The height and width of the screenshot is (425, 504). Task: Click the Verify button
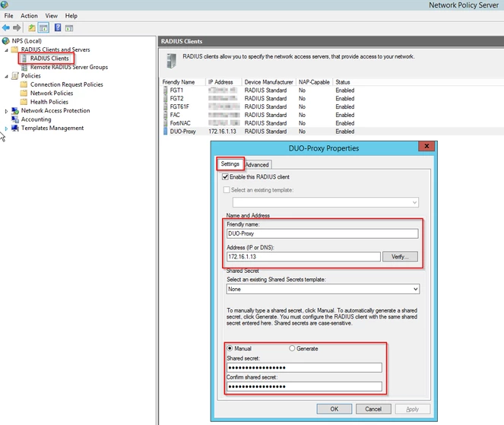(x=400, y=256)
